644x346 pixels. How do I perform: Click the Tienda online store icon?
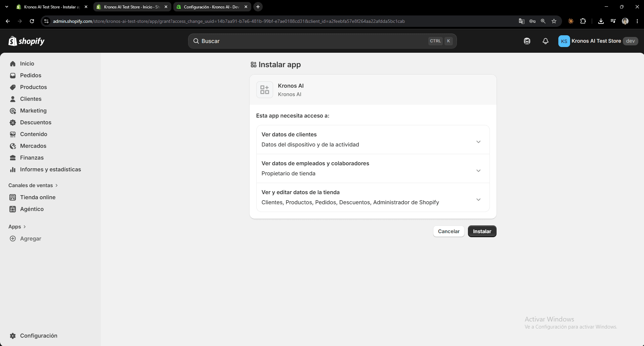point(13,198)
